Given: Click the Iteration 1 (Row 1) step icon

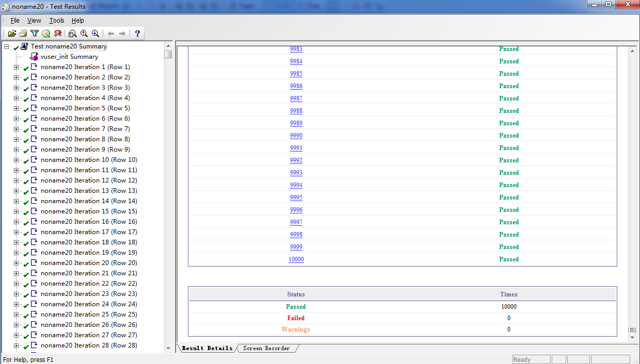Looking at the screenshot, I should [x=35, y=67].
